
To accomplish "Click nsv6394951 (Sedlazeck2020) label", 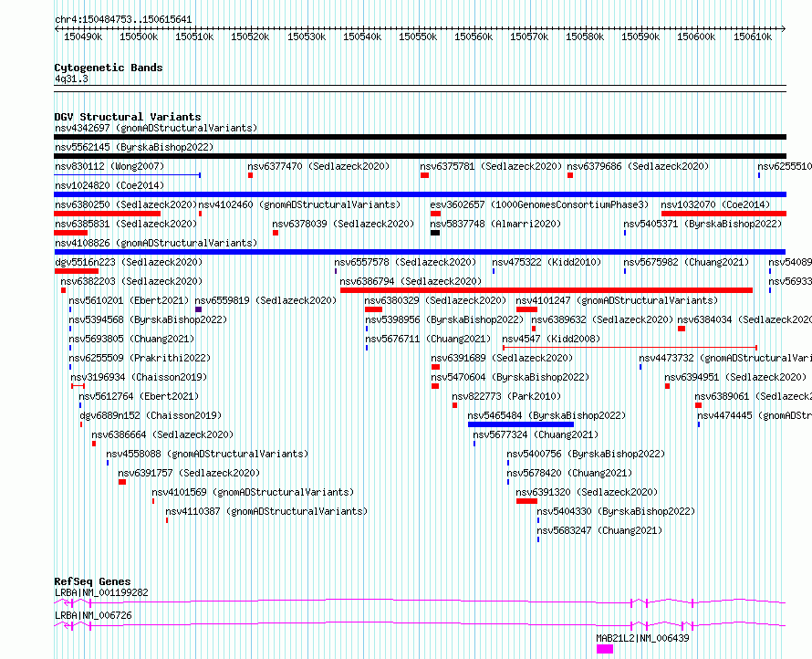I will (x=735, y=377).
